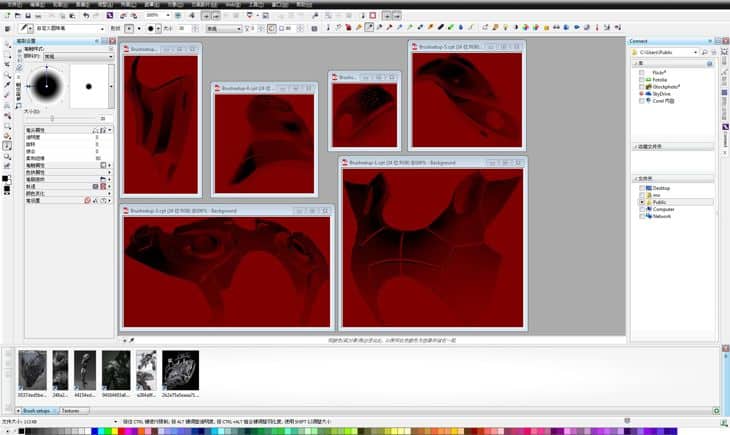This screenshot has width=730, height=435.
Task: Click the Text tool in the toolbox
Action: 7,126
